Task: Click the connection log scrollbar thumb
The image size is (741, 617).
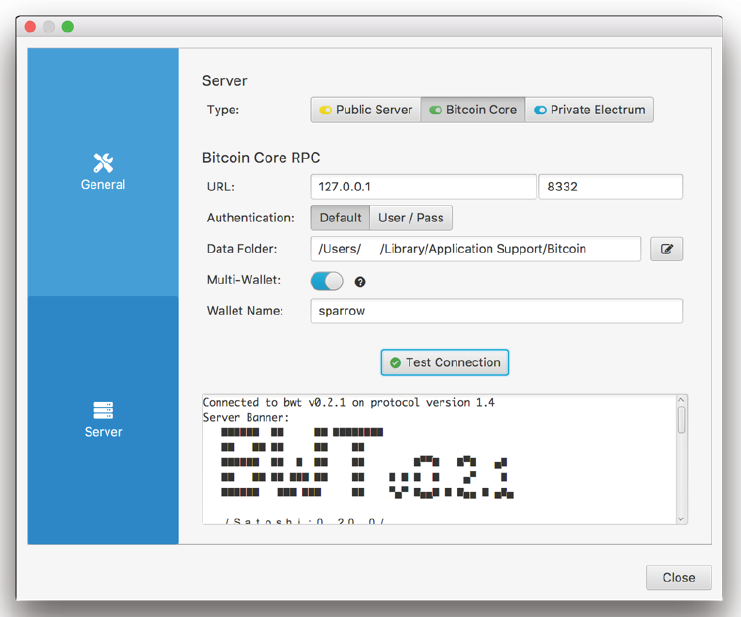Action: click(x=681, y=420)
